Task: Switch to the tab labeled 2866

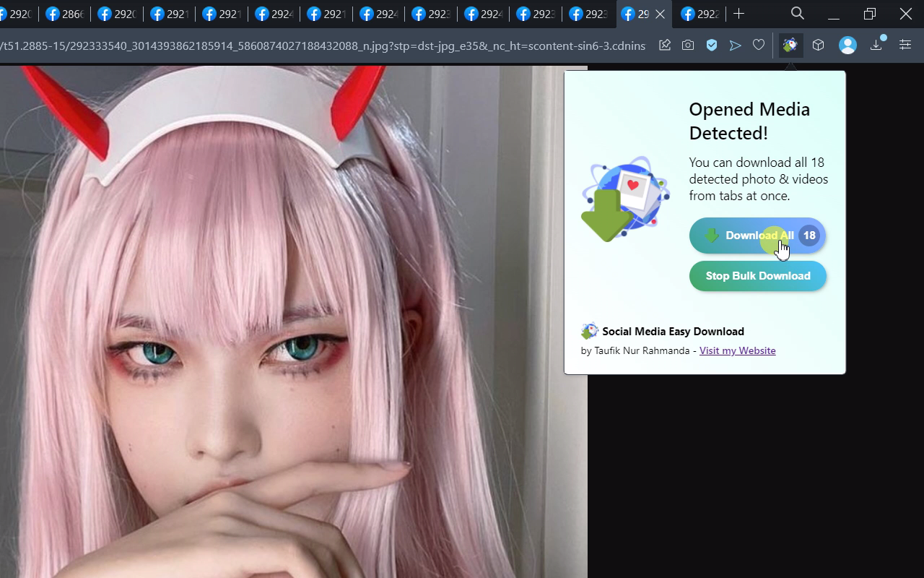Action: click(64, 14)
